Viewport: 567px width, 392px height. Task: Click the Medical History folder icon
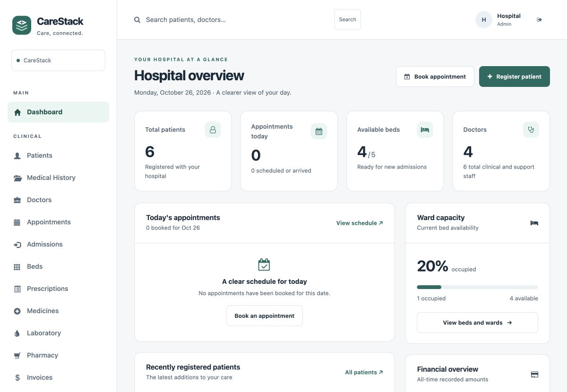click(17, 178)
